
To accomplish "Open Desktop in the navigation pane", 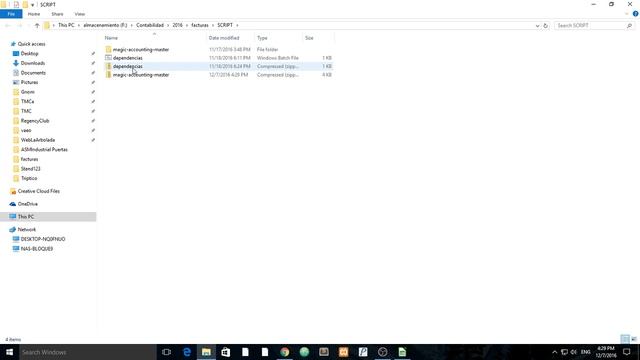I will 29,53.
